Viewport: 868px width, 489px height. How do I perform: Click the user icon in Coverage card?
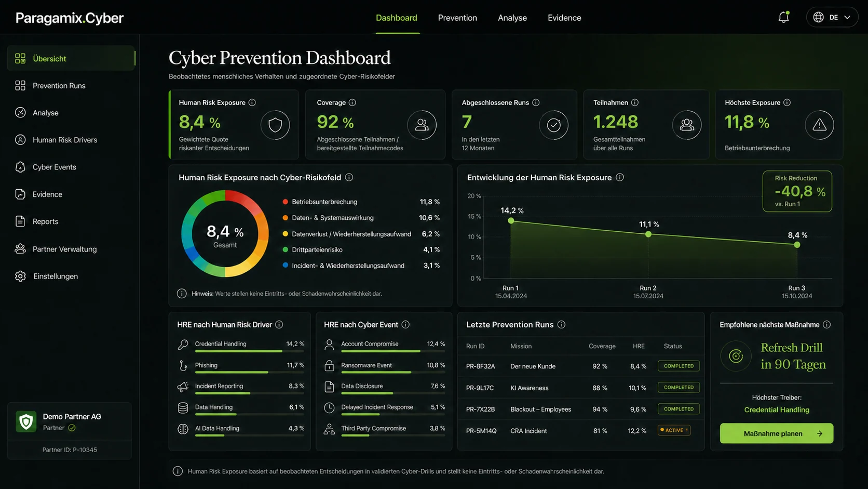point(422,125)
